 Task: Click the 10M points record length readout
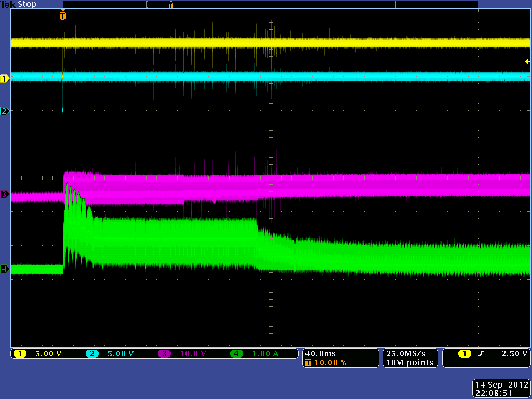click(410, 363)
